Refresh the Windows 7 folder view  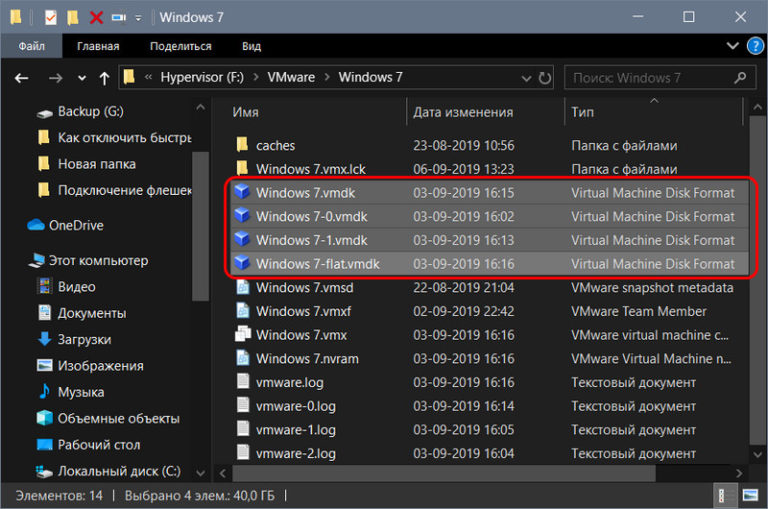545,78
